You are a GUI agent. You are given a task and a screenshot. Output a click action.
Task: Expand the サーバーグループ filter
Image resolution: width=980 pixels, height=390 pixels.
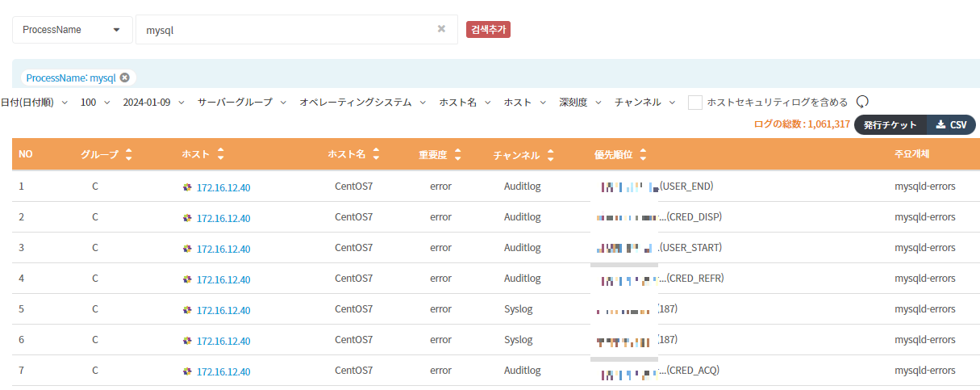pyautogui.click(x=242, y=103)
